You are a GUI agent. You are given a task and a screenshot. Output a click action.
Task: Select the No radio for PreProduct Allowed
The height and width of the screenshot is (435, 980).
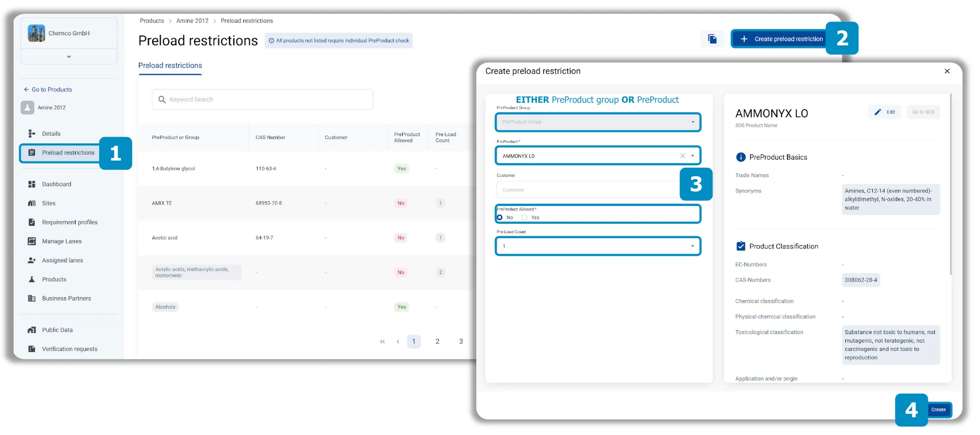(500, 217)
